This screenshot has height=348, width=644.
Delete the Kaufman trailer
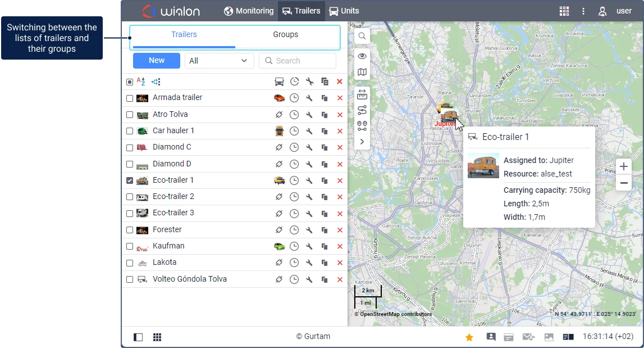pyautogui.click(x=340, y=246)
